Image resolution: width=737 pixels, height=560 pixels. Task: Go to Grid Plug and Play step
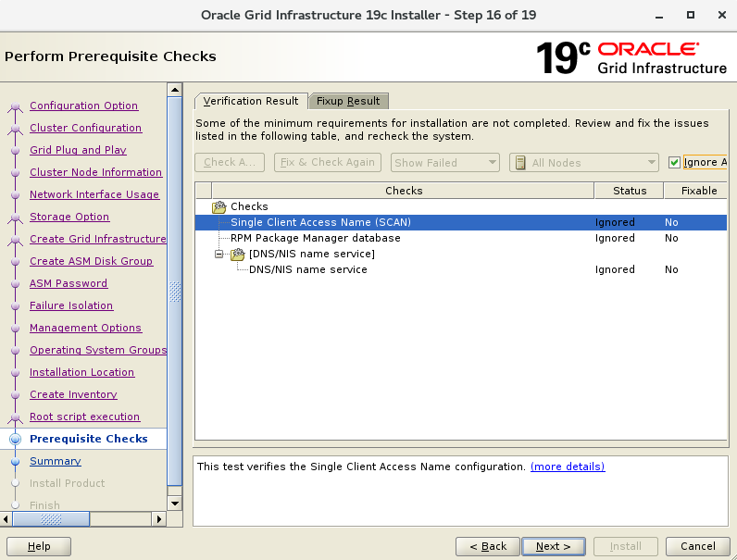[78, 150]
